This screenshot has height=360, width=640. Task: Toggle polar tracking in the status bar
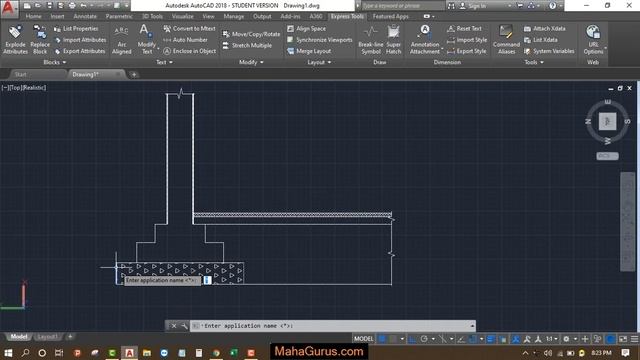tap(424, 339)
